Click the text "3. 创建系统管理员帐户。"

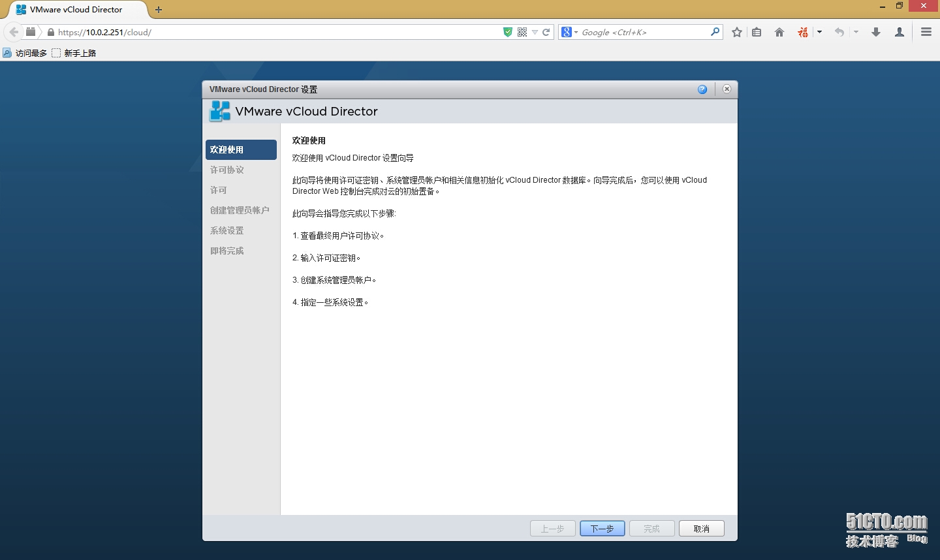click(x=334, y=280)
